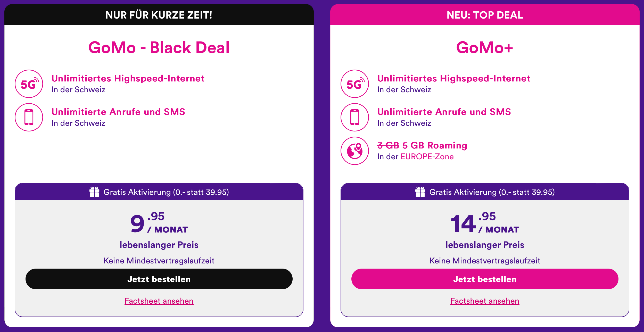The height and width of the screenshot is (332, 644).
Task: Open Factsheet ansehen under GoMo Black Deal
Action: click(x=159, y=301)
